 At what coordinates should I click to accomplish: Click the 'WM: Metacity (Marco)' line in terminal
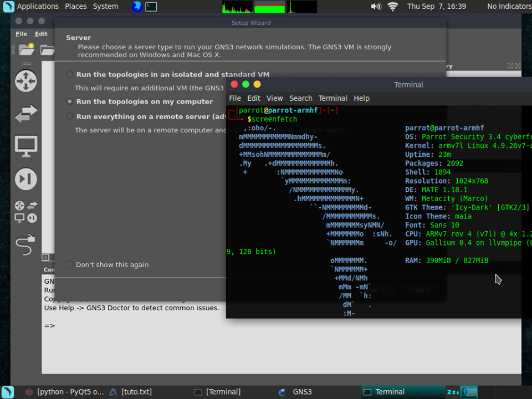click(446, 199)
